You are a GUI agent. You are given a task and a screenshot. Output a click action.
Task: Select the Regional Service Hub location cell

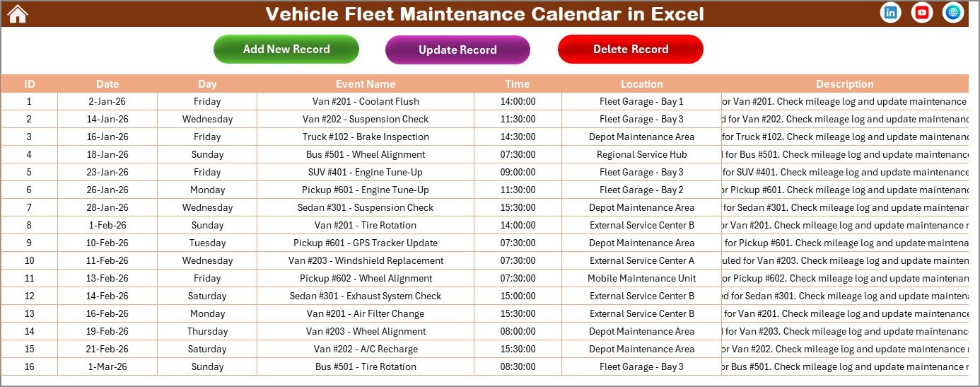point(641,154)
